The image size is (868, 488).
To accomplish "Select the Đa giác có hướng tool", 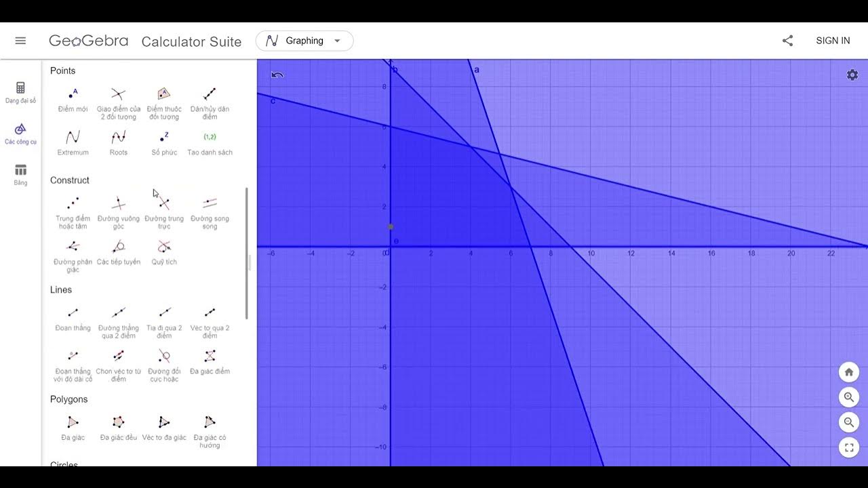I will coord(210,432).
